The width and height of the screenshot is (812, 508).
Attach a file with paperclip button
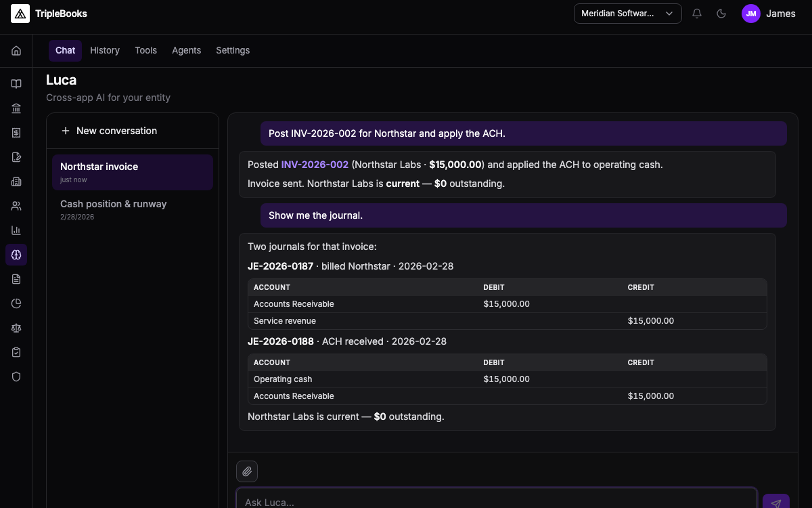point(247,471)
